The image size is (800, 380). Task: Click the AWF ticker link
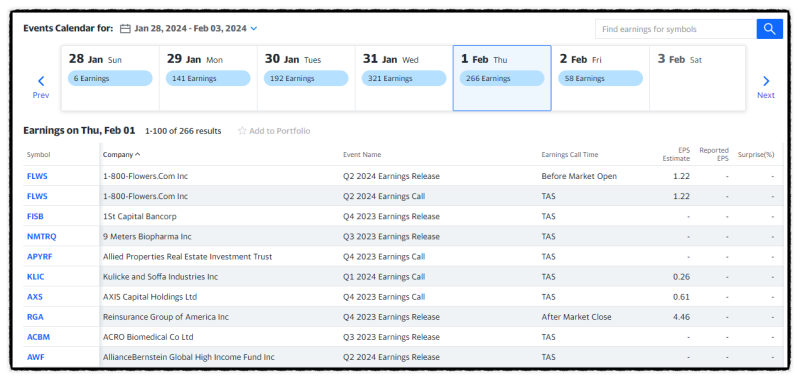[36, 357]
